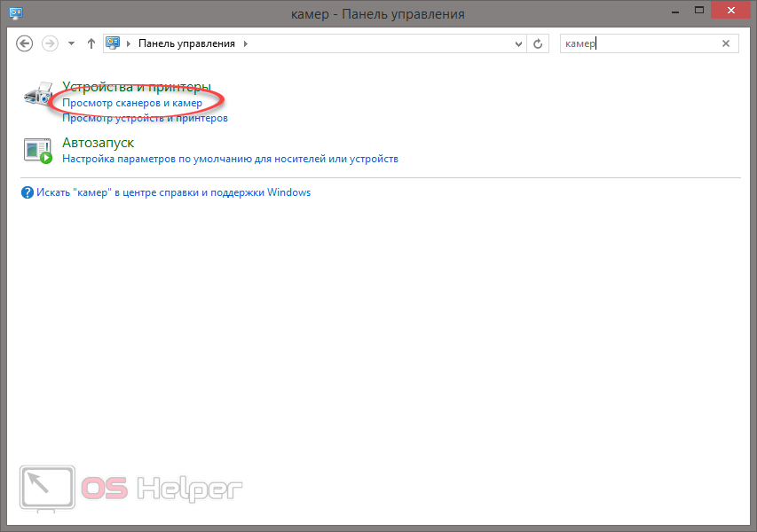Click the Панель управления breadcrumb
The width and height of the screenshot is (757, 532).
(186, 43)
